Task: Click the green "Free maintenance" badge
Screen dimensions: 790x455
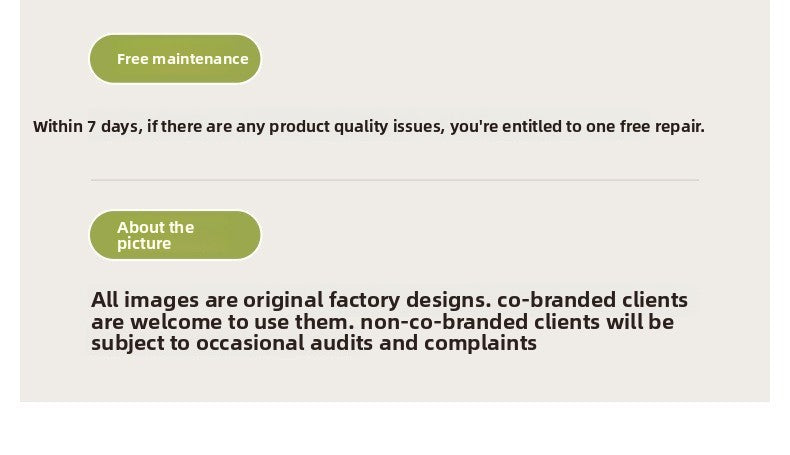Action: 175,59
